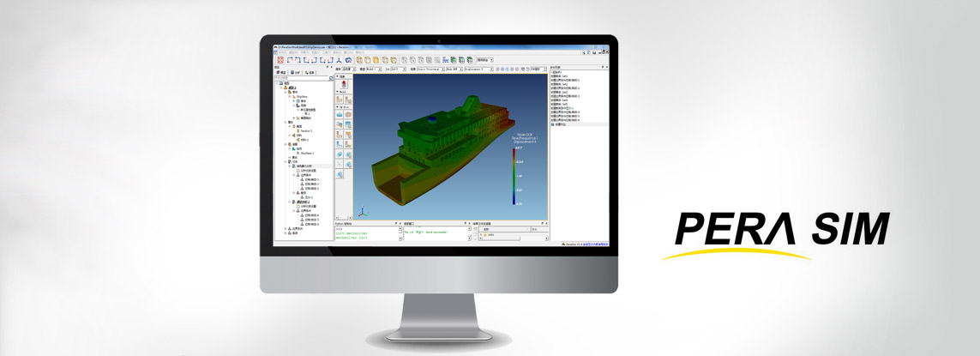This screenshot has height=356, width=980.
Task: Select ShipNew-1 instance in model tree
Action: click(307, 153)
